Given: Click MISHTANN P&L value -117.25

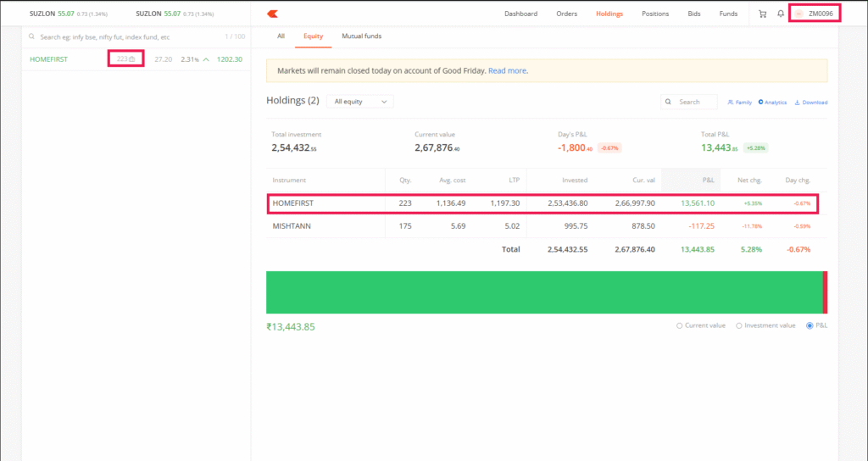Looking at the screenshot, I should 701,226.
